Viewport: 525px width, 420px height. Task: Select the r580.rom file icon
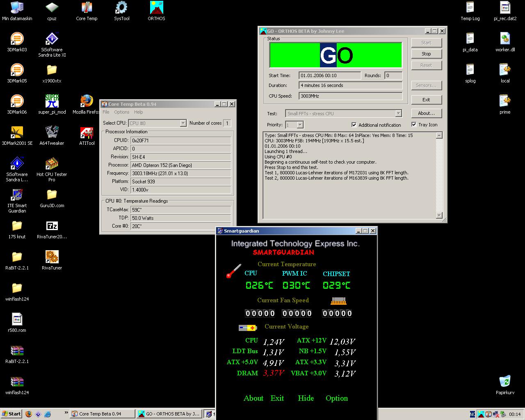pyautogui.click(x=17, y=323)
